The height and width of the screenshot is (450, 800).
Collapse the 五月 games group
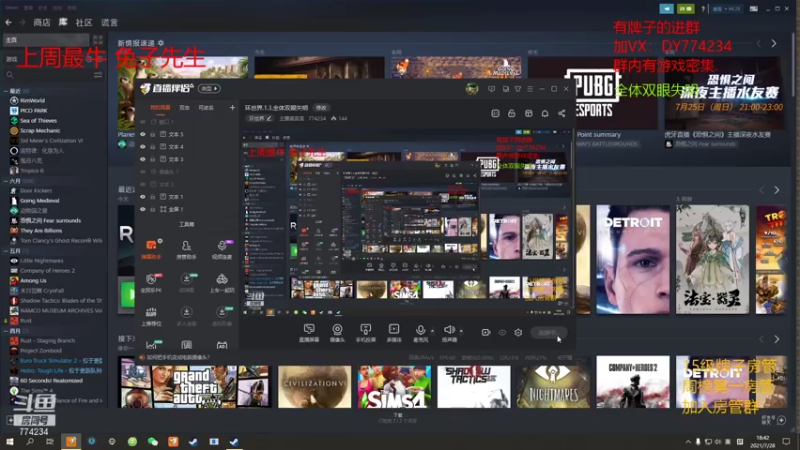click(x=6, y=251)
